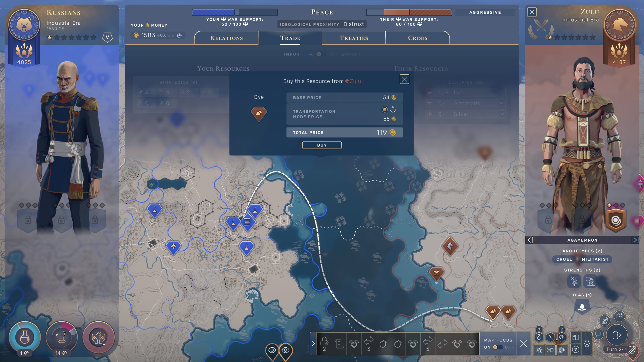Expand the notifications bar arrow
Screen dimensions: 644x362
click(313, 344)
